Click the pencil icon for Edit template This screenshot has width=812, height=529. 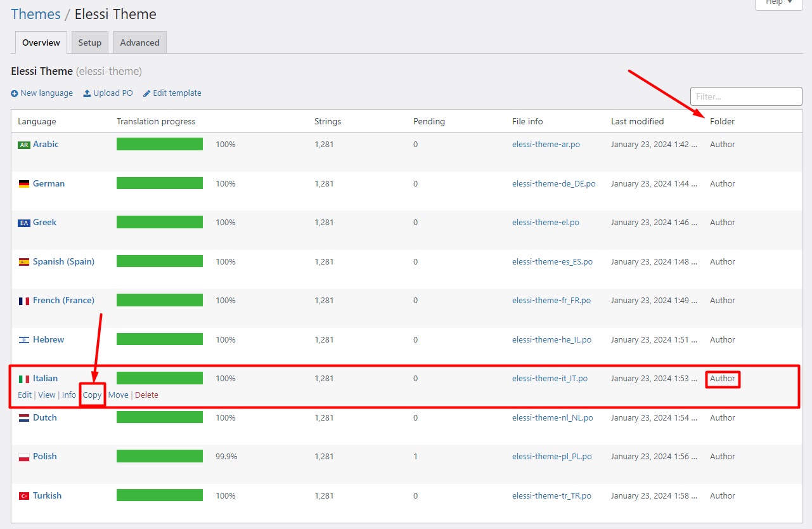point(147,93)
